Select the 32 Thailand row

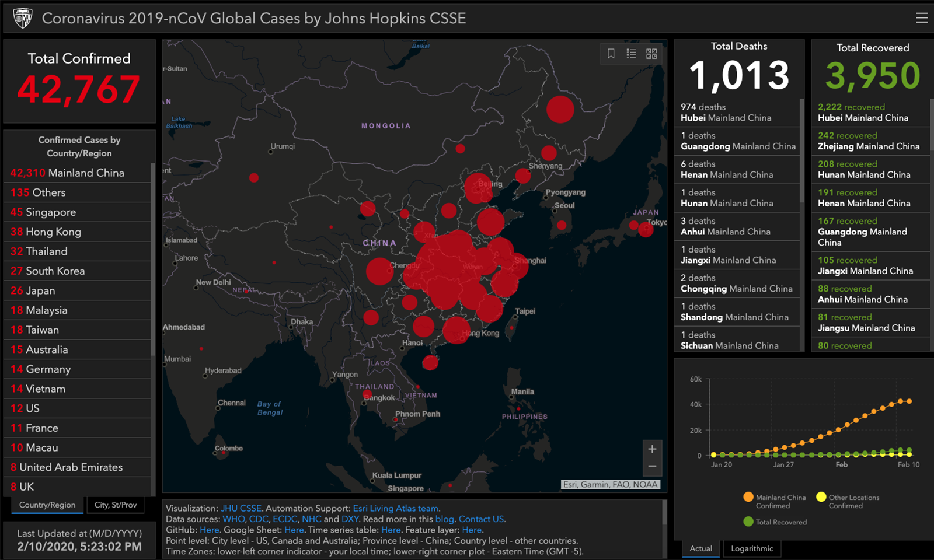click(77, 251)
